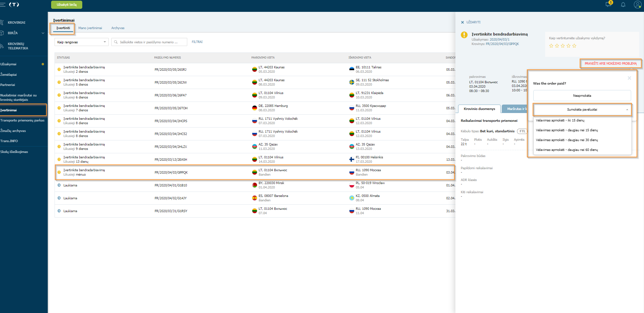This screenshot has width=644, height=313.
Task: Click clock icon of FR/2020/04/01/G1B10 row
Action: (x=59, y=185)
